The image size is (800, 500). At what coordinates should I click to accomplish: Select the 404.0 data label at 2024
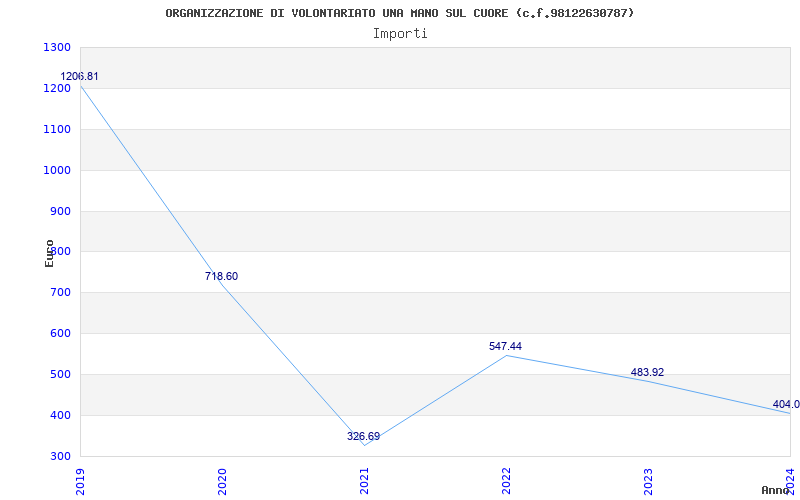point(786,405)
